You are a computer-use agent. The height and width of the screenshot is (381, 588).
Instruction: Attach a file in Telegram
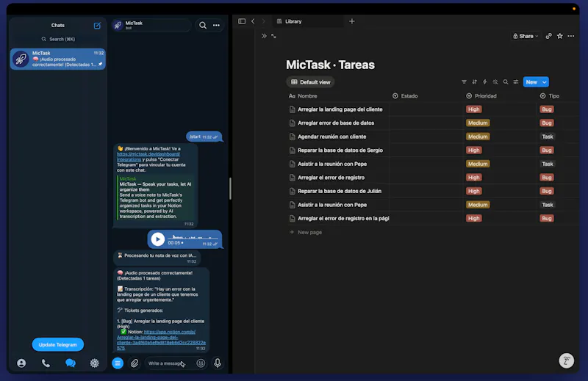click(135, 363)
